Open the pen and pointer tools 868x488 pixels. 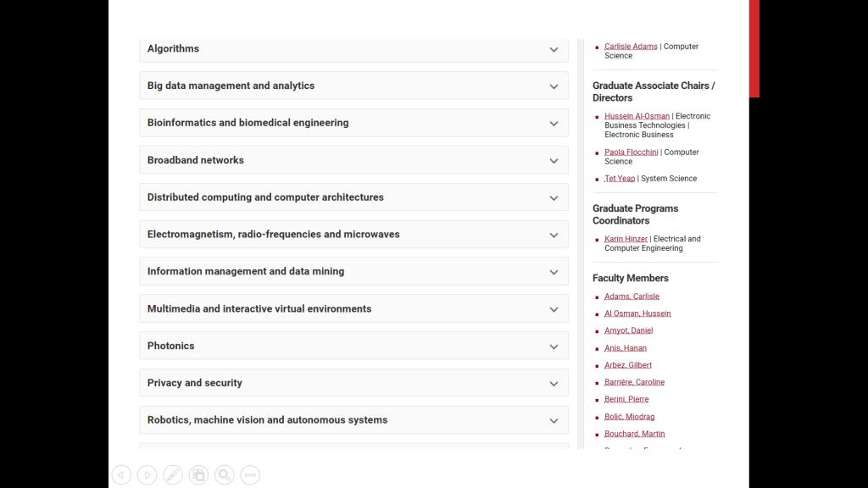click(x=172, y=475)
